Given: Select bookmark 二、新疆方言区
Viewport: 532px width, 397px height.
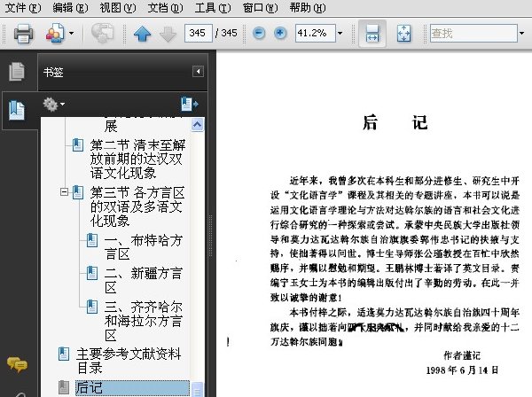Looking at the screenshot, I should point(143,280).
